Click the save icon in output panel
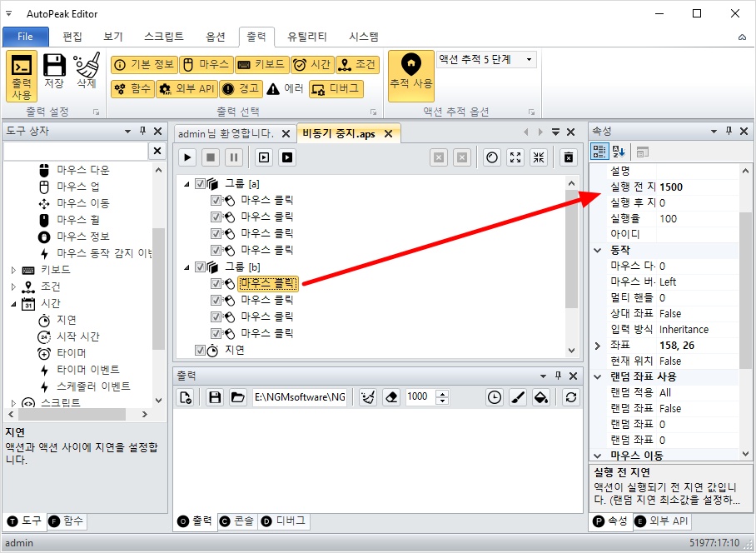 (x=215, y=397)
